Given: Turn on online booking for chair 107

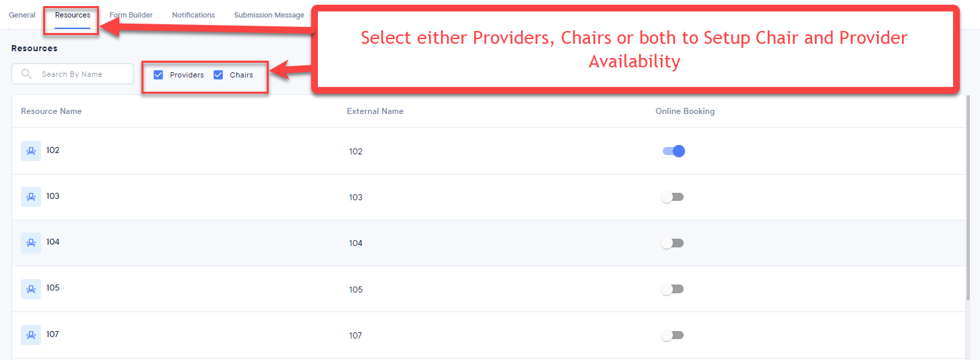Looking at the screenshot, I should coord(672,335).
